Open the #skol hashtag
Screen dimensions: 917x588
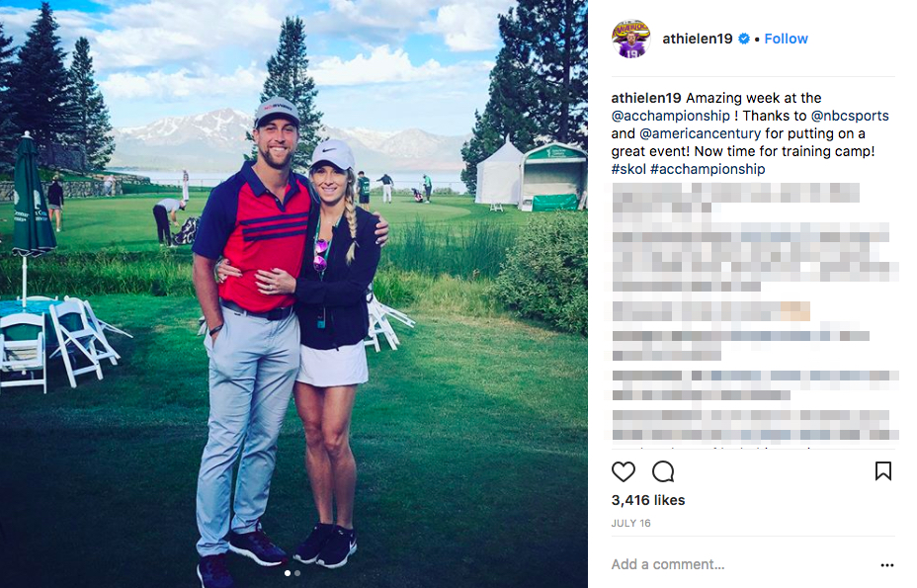click(x=628, y=169)
